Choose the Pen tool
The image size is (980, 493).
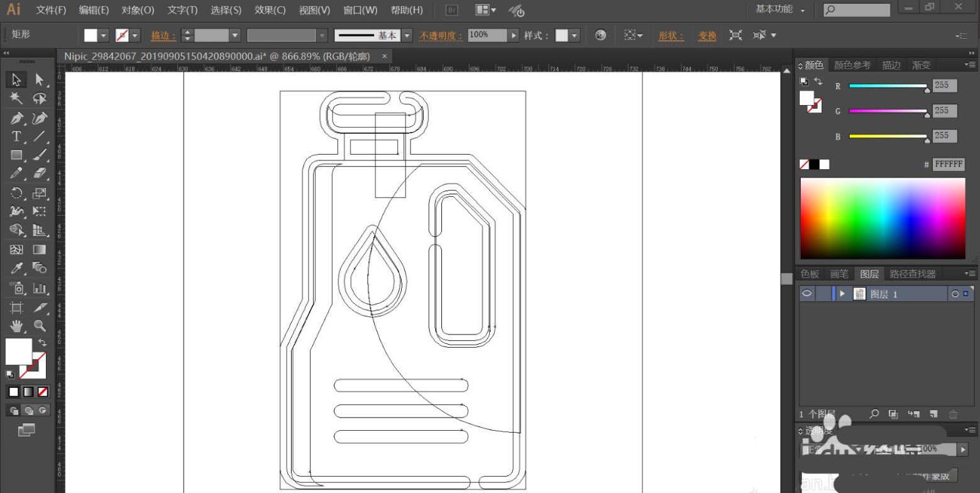click(x=16, y=118)
